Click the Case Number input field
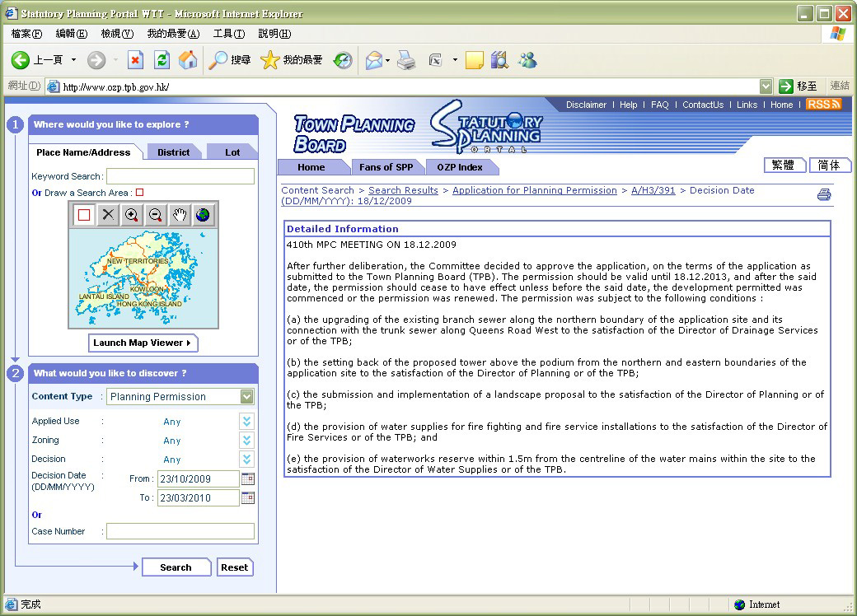The image size is (857, 616). [x=180, y=531]
